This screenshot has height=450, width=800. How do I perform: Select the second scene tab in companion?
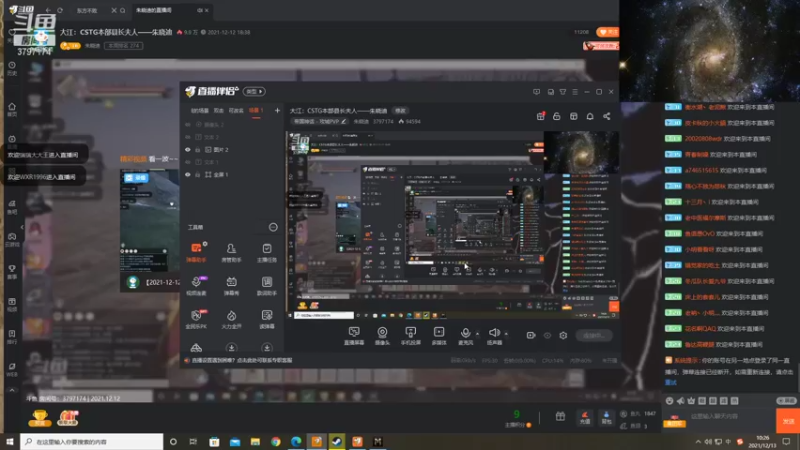pos(219,110)
